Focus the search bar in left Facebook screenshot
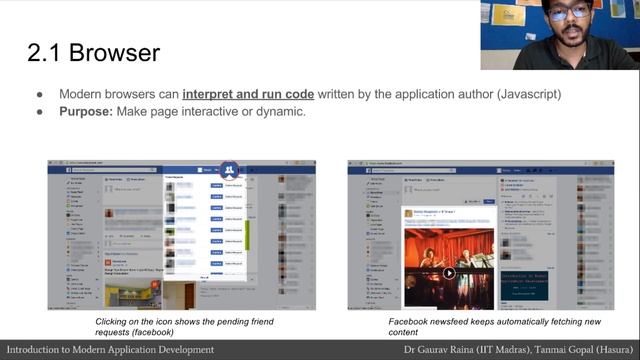This screenshot has width=640, height=360. [x=114, y=170]
